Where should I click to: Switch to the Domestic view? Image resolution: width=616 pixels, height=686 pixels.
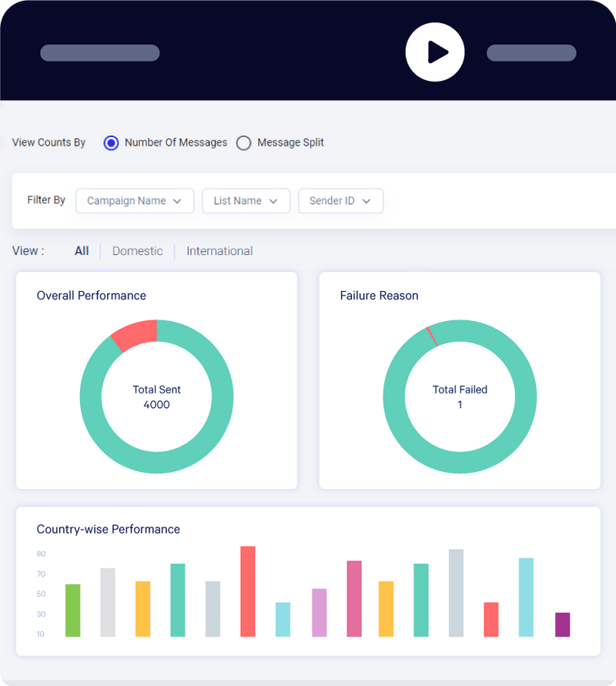tap(137, 251)
